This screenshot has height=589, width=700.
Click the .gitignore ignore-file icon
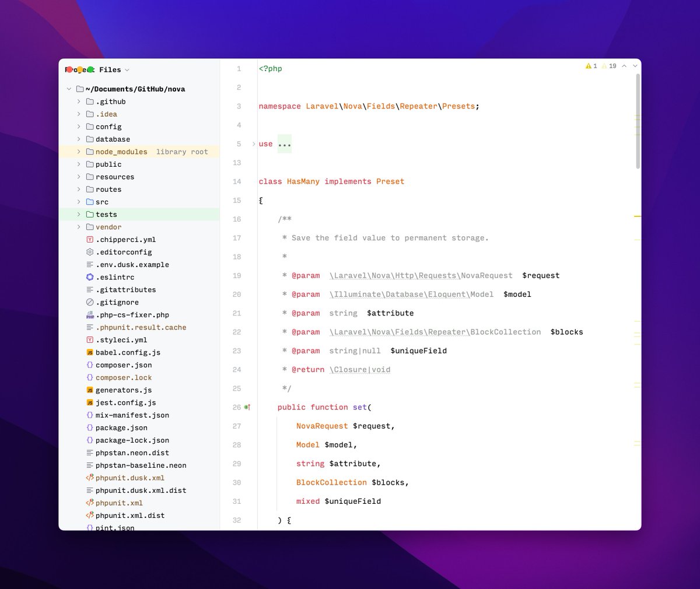90,302
